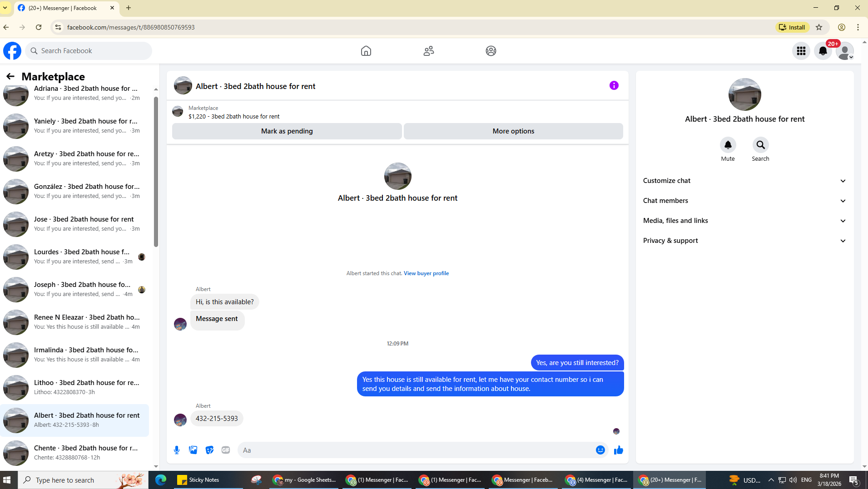The width and height of the screenshot is (868, 489).
Task: Expand Privacy & support section
Action: (744, 241)
